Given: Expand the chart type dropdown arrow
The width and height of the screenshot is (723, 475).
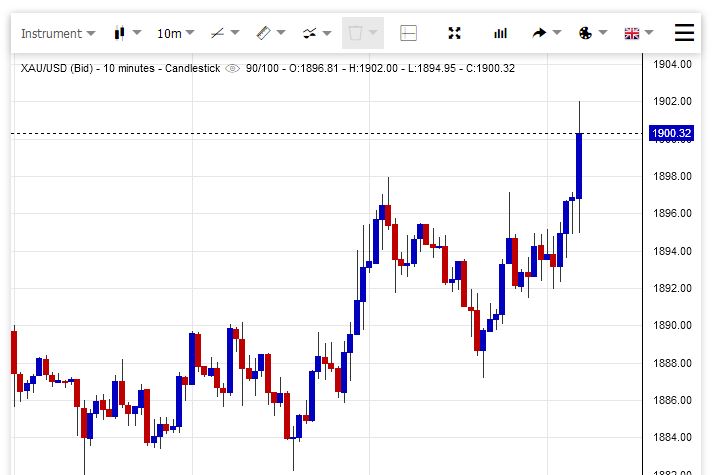Looking at the screenshot, I should 137,32.
